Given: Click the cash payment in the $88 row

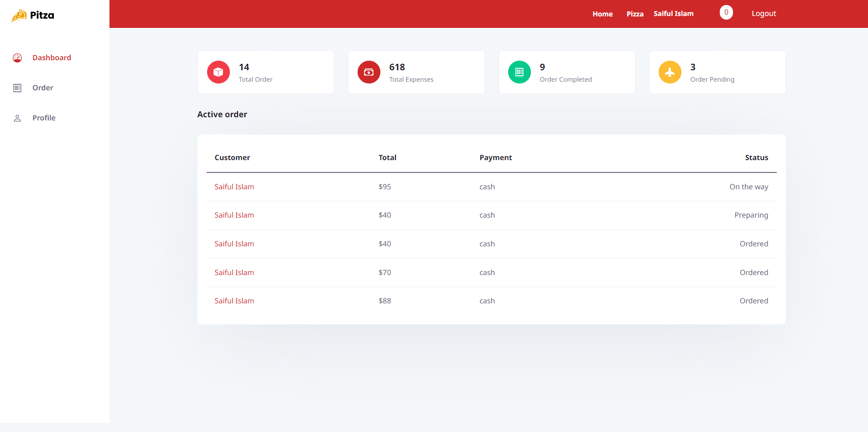Looking at the screenshot, I should click(487, 301).
